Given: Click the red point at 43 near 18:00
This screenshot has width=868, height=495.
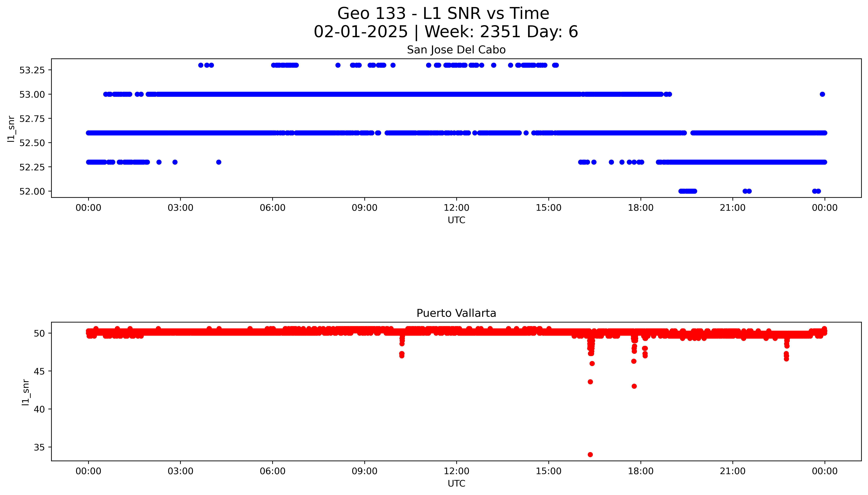Looking at the screenshot, I should [x=634, y=386].
